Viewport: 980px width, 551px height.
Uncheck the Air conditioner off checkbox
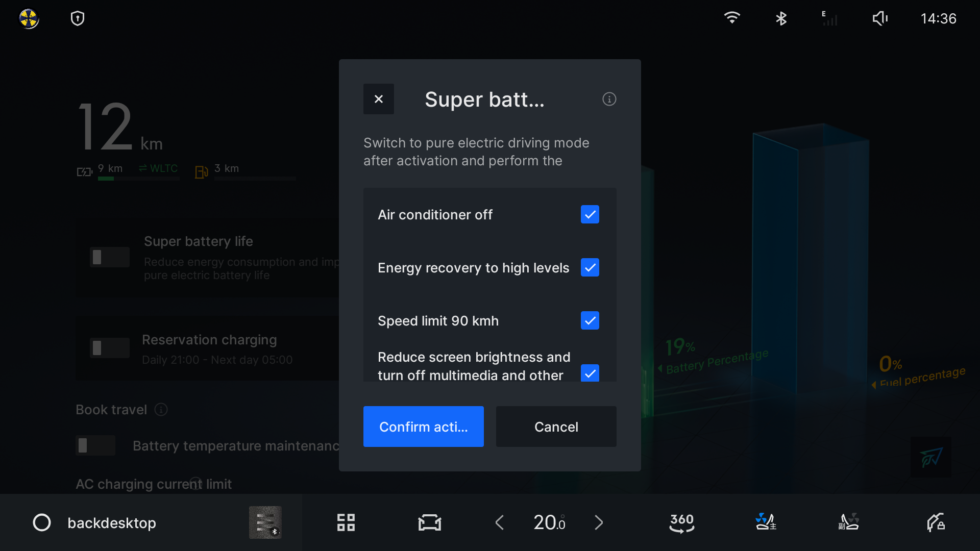[x=590, y=215]
